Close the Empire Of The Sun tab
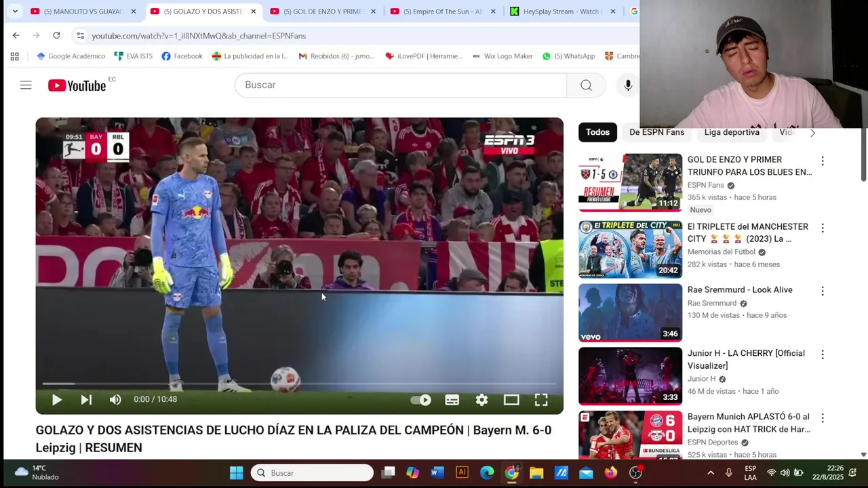 (493, 12)
